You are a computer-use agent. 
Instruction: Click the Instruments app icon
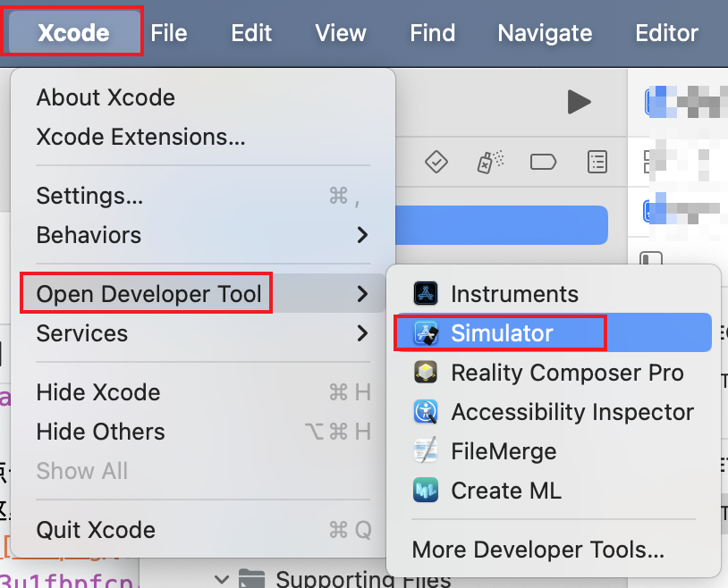pos(426,294)
